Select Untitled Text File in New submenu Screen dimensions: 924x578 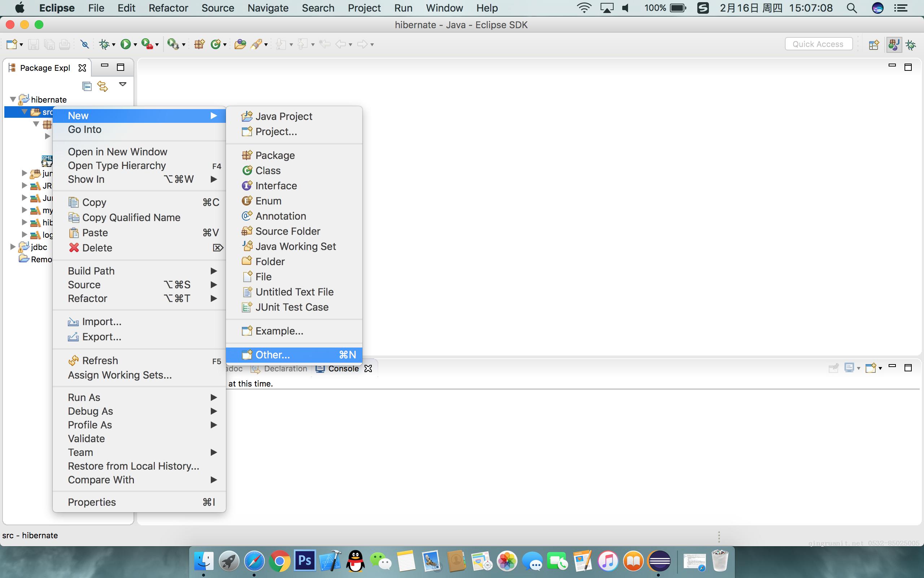294,292
